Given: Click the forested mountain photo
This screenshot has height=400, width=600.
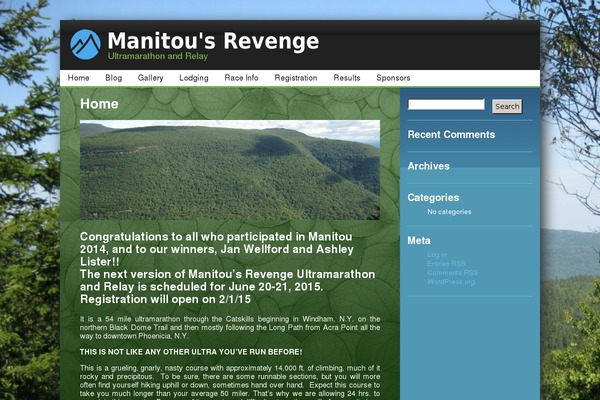Looking at the screenshot, I should [x=230, y=170].
